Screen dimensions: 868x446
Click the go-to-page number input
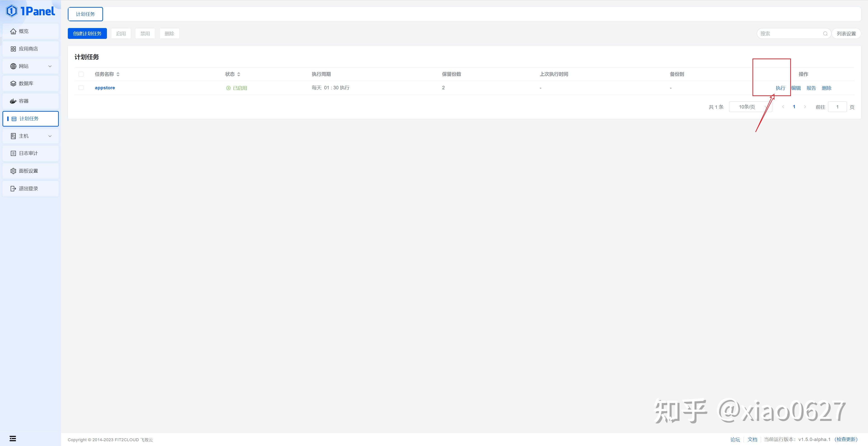click(837, 107)
